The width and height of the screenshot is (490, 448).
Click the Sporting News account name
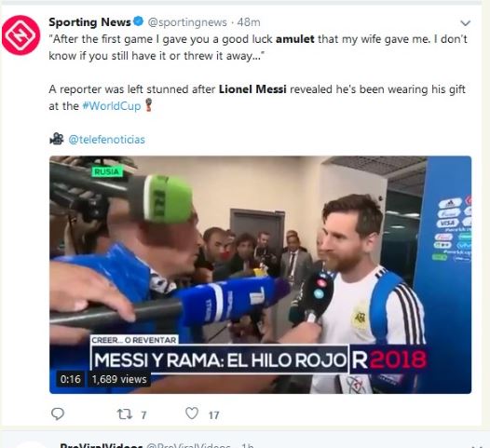click(89, 22)
